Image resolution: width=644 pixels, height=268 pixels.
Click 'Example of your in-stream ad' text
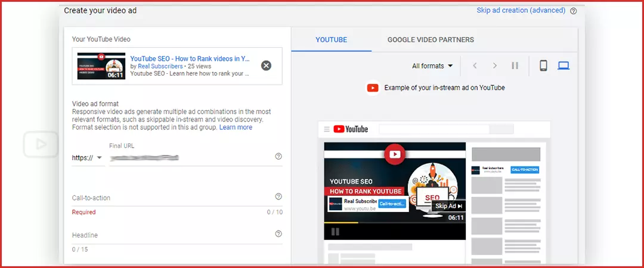pyautogui.click(x=444, y=88)
